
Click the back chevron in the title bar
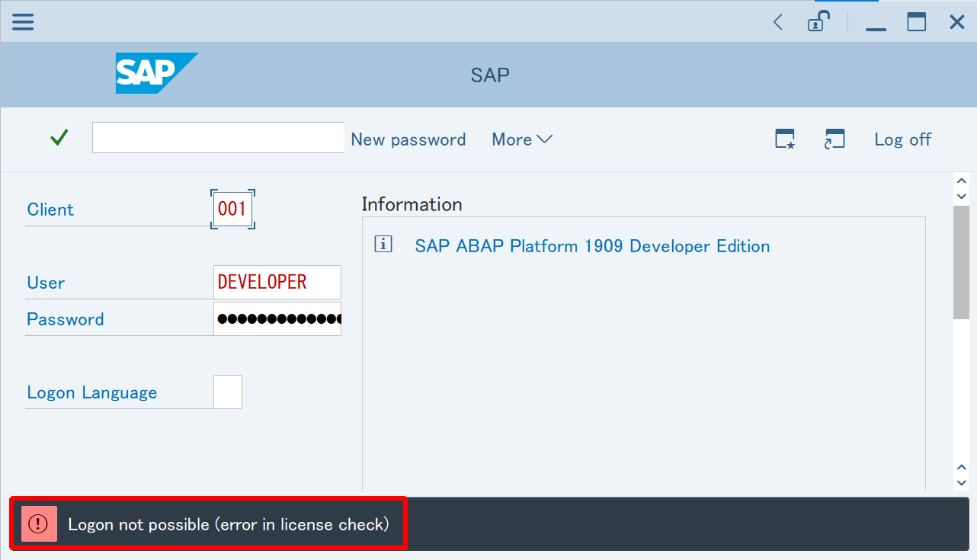[778, 22]
